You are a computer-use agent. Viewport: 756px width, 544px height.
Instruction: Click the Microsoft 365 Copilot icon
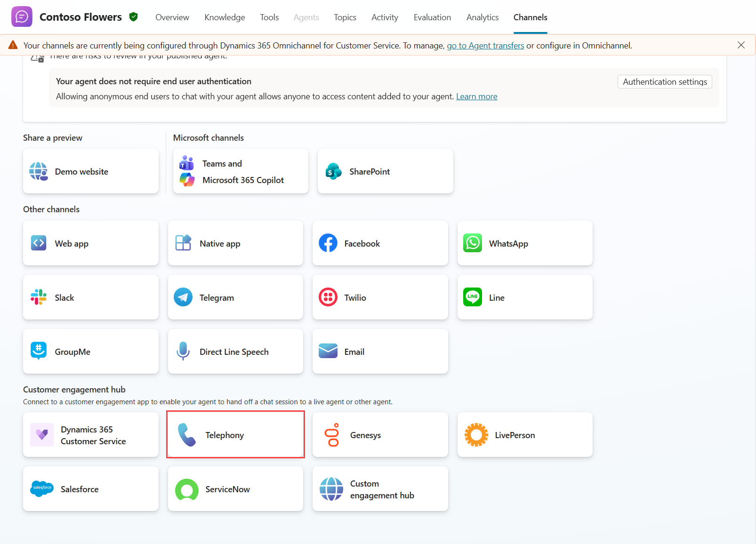click(x=187, y=179)
